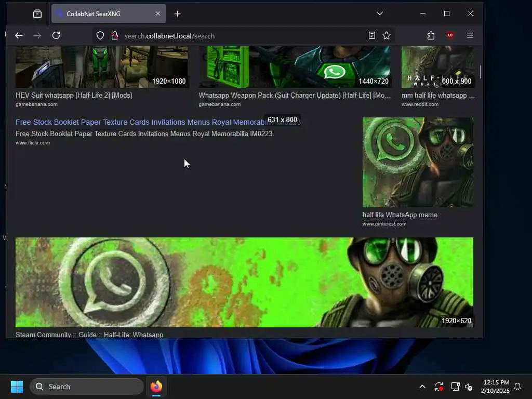This screenshot has width=532, height=399.
Task: Toggle reader view in the address bar
Action: (x=372, y=35)
